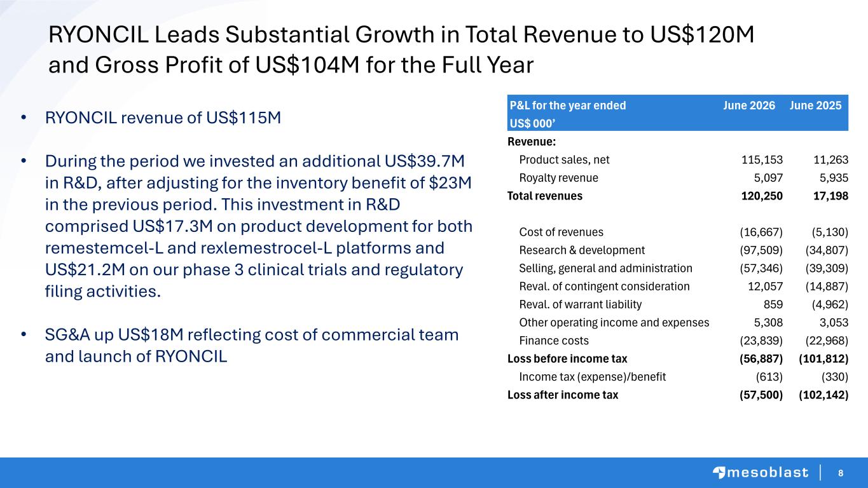This screenshot has height=488, width=868.
Task: Click the slide page number 8
Action: tap(841, 473)
